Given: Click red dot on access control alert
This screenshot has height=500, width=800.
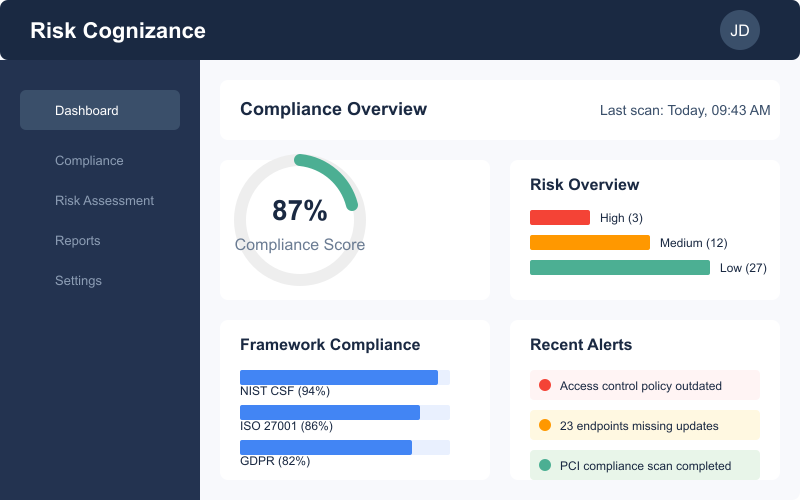Looking at the screenshot, I should 545,385.
